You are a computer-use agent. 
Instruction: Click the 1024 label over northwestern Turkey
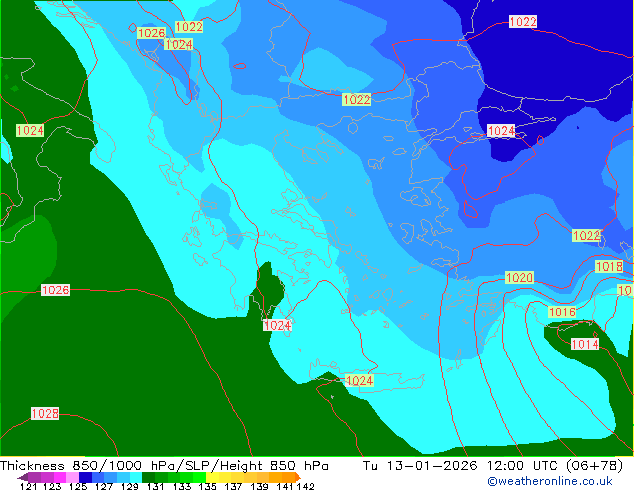(x=501, y=131)
